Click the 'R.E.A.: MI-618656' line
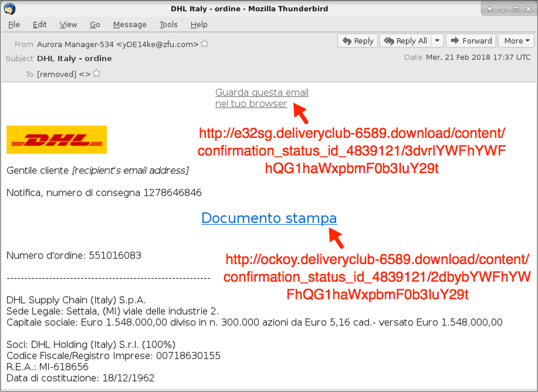This screenshot has height=392, width=538. [48, 367]
